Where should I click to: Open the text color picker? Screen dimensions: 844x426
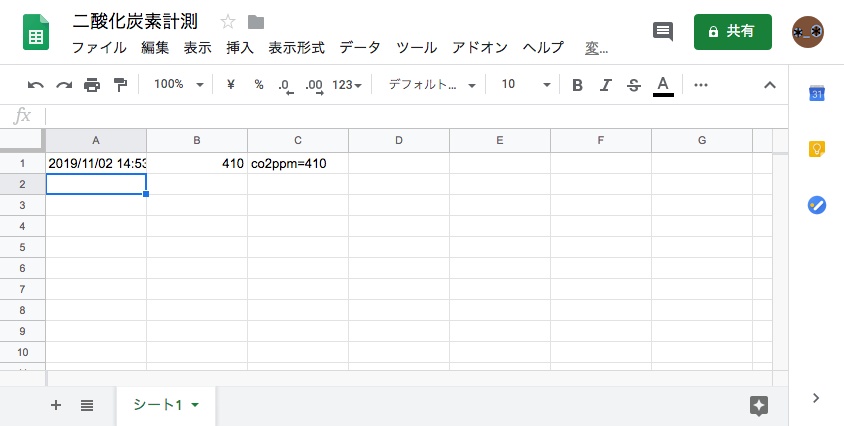[x=662, y=85]
